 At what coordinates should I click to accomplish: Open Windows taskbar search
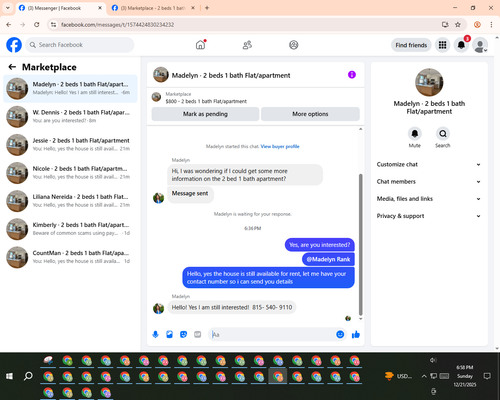tap(28, 376)
